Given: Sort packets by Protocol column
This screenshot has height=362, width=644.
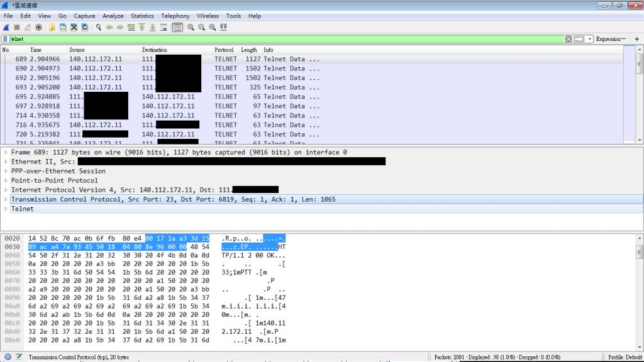Looking at the screenshot, I should click(226, 50).
